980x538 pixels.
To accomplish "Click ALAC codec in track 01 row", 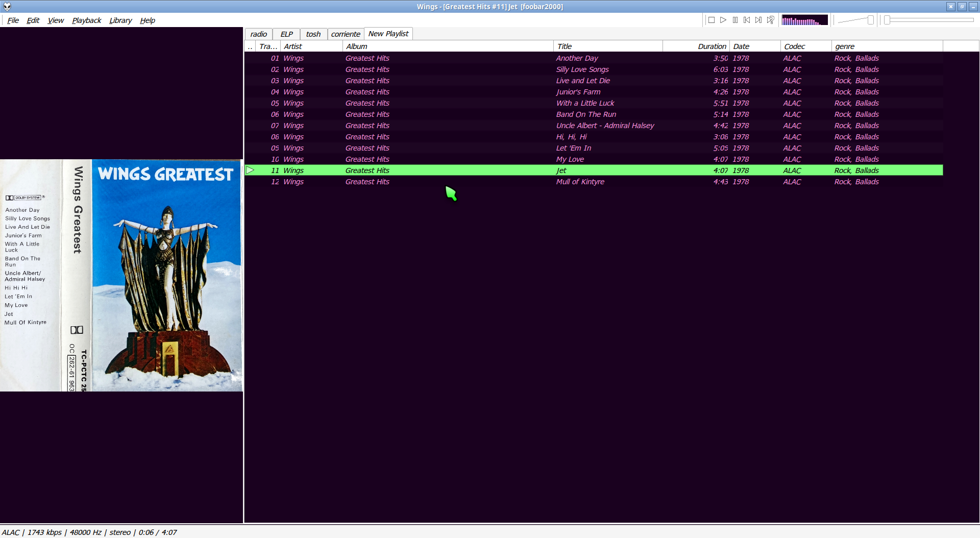I will tap(792, 58).
